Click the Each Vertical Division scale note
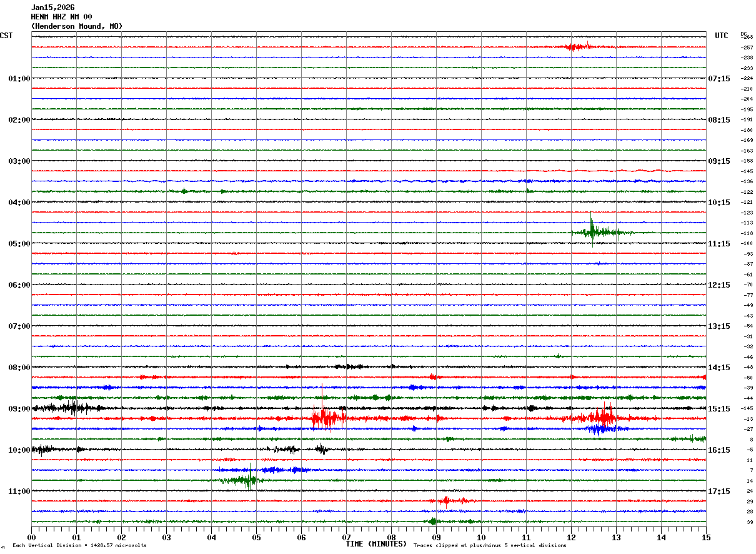The height and width of the screenshot is (554, 756). pyautogui.click(x=79, y=546)
